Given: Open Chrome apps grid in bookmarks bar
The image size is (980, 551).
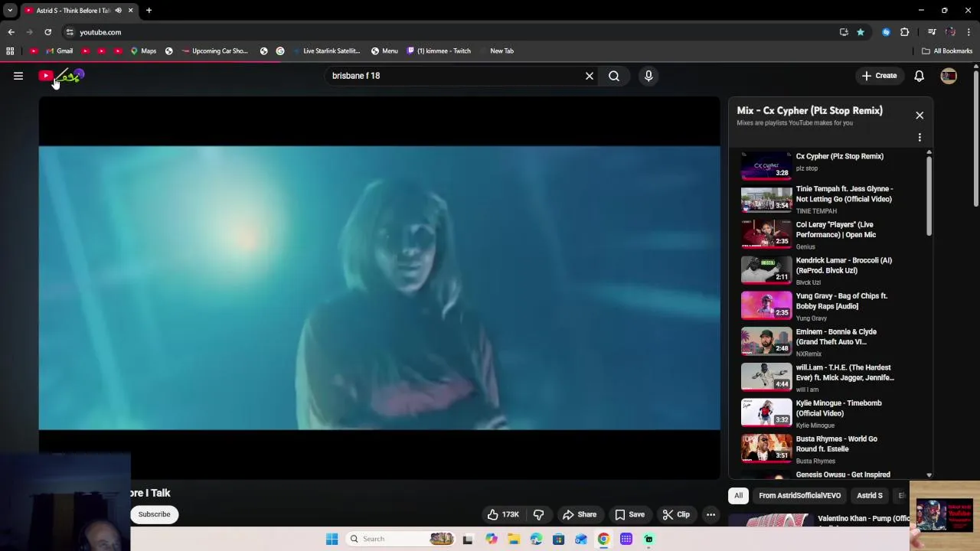Looking at the screenshot, I should pos(10,51).
